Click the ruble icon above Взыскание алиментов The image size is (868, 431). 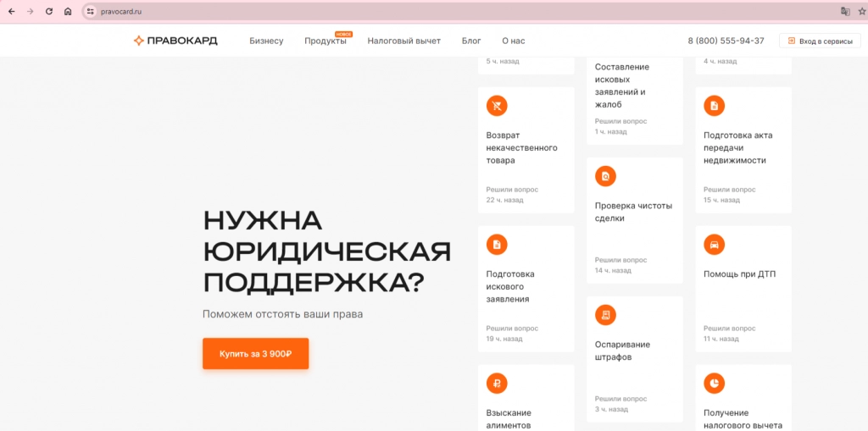497,383
